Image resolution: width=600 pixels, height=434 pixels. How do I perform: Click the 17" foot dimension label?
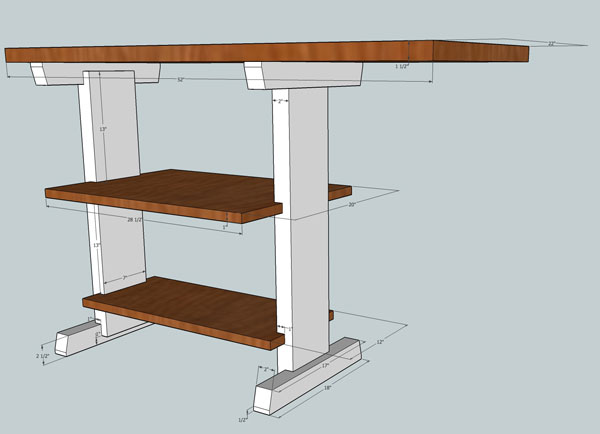(x=327, y=365)
